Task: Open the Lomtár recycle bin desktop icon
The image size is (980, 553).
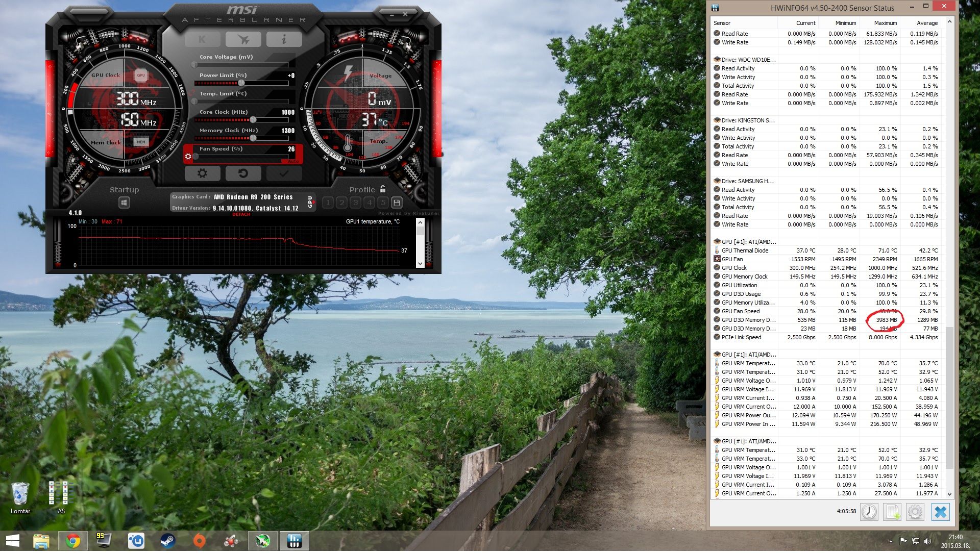Action: [x=20, y=497]
